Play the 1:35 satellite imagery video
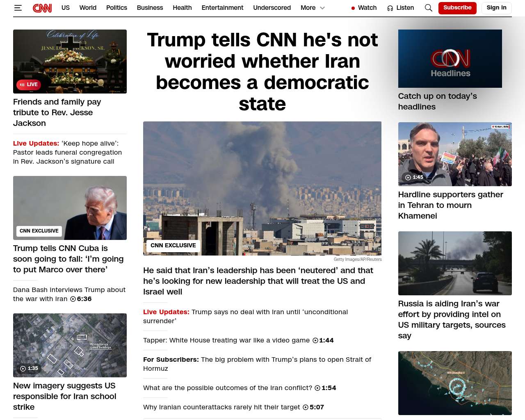This screenshot has width=525, height=420. click(23, 369)
